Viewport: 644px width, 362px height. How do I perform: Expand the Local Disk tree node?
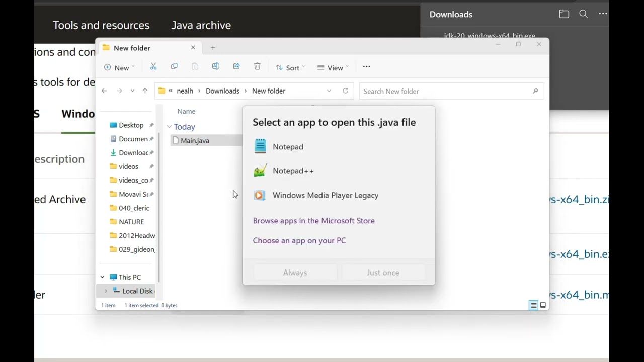click(105, 291)
